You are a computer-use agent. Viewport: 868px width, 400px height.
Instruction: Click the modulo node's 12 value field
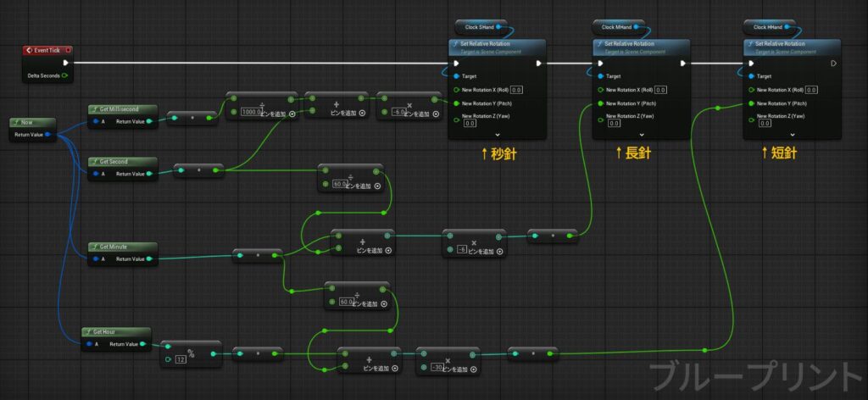tap(181, 360)
